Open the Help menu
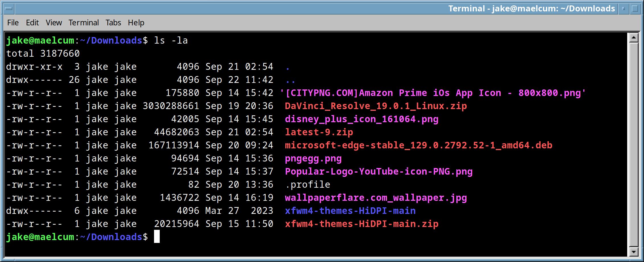The height and width of the screenshot is (262, 644). point(136,22)
